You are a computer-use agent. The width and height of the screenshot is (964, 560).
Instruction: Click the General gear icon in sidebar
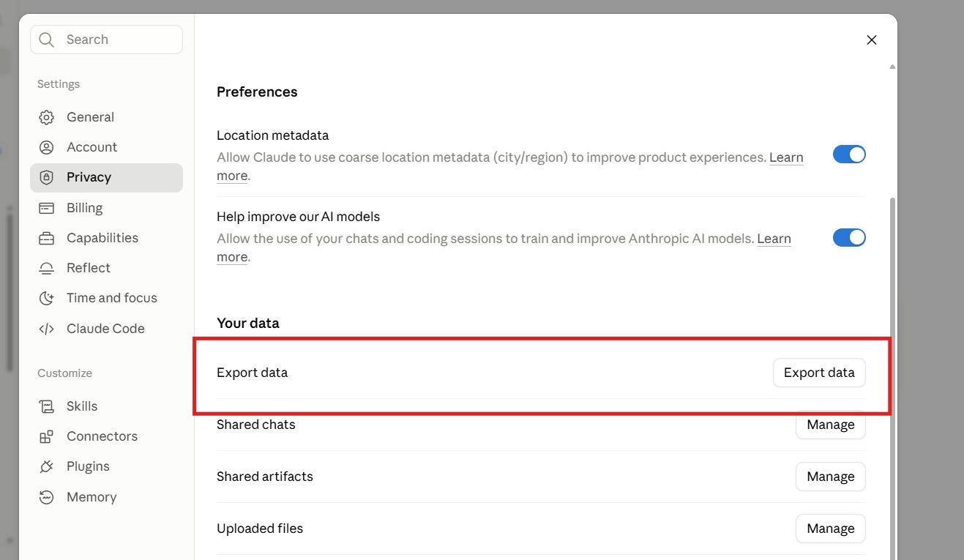(46, 117)
